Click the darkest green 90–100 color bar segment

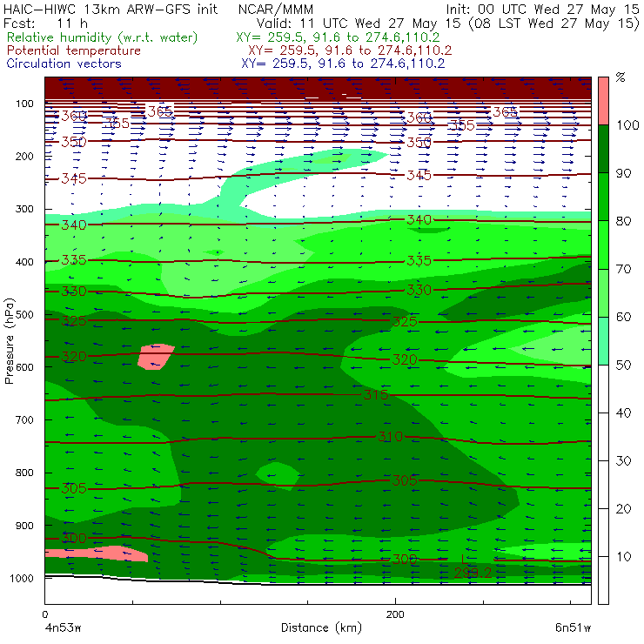pos(603,149)
